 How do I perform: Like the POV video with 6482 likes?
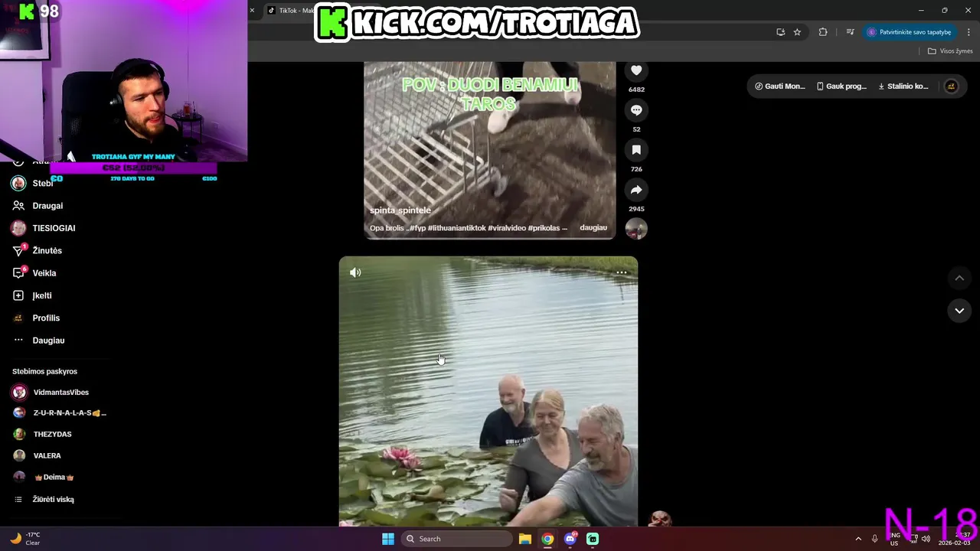pyautogui.click(x=636, y=70)
